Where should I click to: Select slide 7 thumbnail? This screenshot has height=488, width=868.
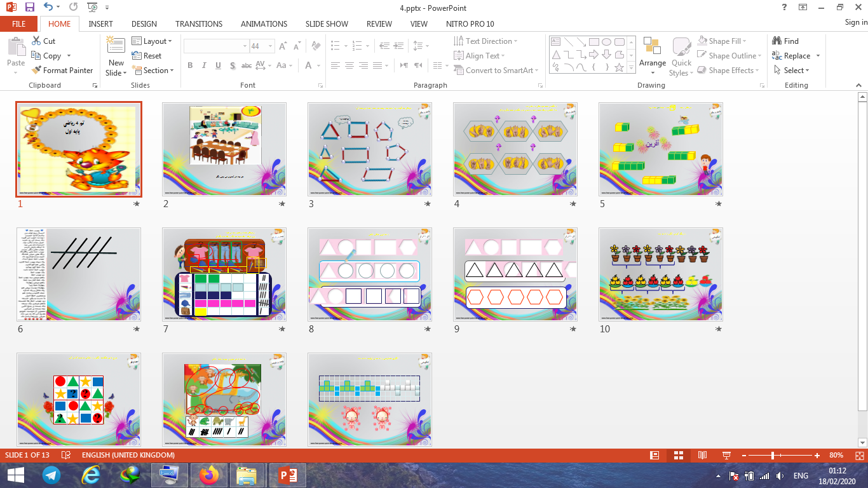coord(224,274)
